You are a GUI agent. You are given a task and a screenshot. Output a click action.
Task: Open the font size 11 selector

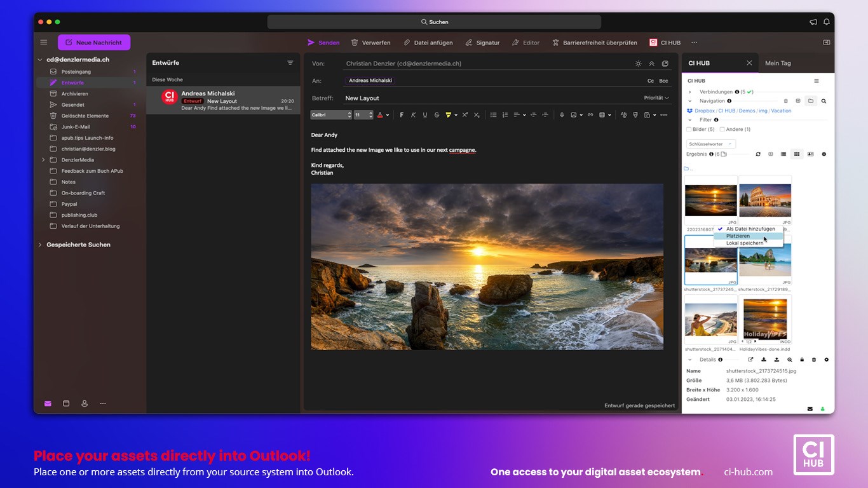click(363, 115)
